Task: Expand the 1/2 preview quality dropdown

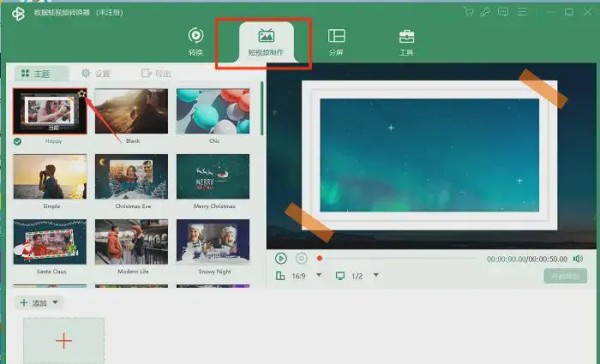Action: [376, 275]
